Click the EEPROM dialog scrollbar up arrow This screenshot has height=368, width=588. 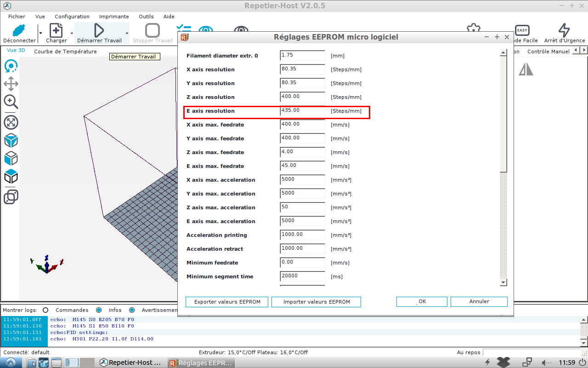point(503,52)
